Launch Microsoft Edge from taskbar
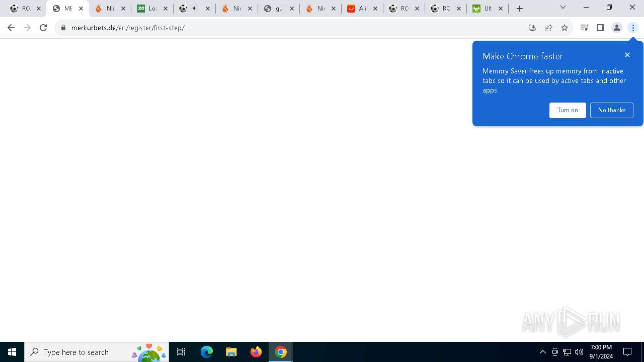 tap(207, 352)
